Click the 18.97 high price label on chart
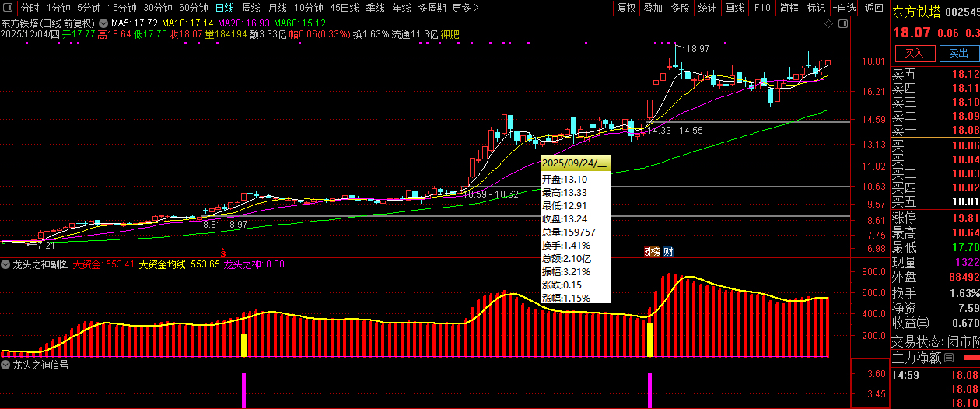The width and height of the screenshot is (980, 409). coord(698,49)
